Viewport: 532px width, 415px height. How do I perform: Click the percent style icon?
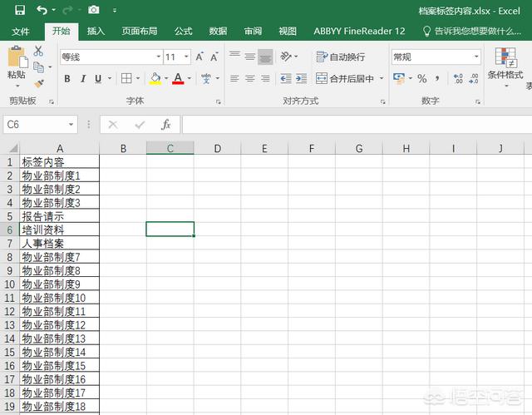tap(422, 79)
